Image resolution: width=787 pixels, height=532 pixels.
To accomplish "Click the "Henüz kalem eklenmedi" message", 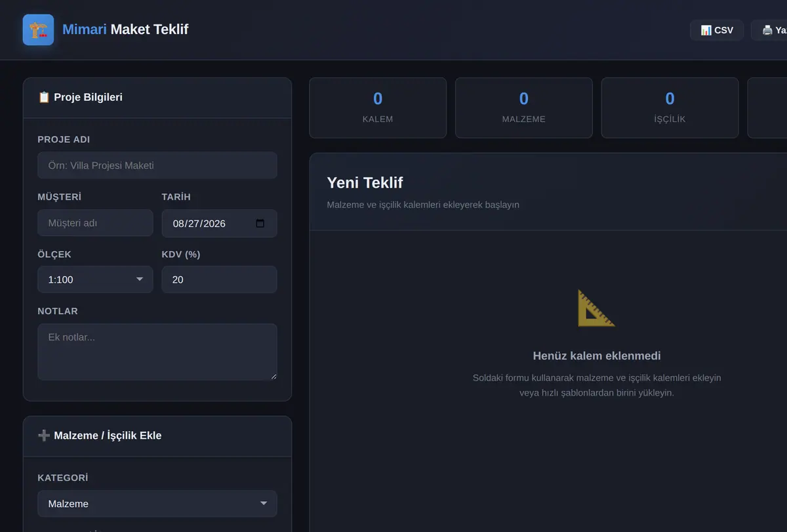I will coord(597,356).
